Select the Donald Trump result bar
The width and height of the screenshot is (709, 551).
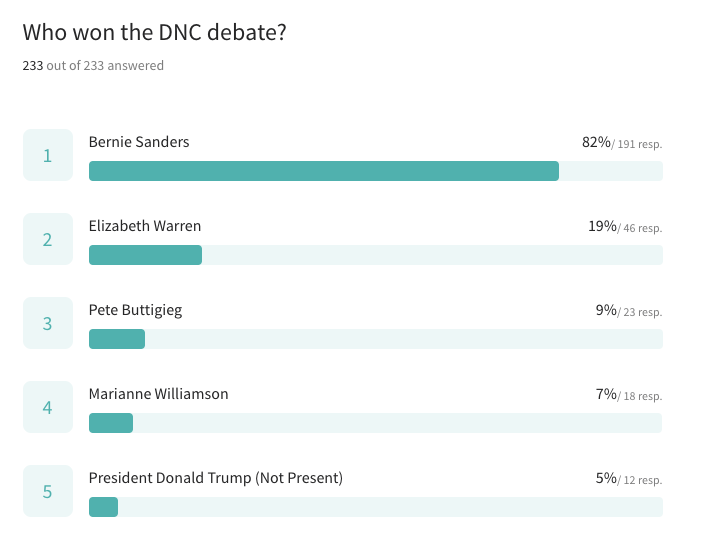pos(376,507)
